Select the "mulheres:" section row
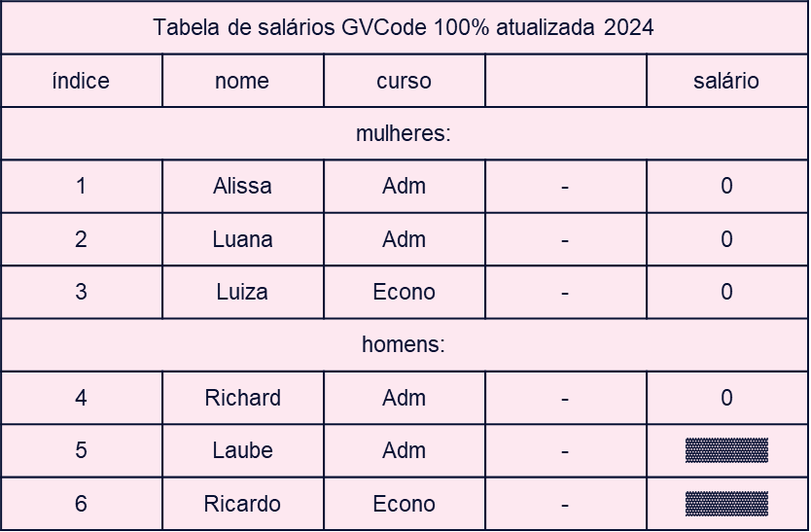This screenshot has width=811, height=532. click(x=404, y=133)
